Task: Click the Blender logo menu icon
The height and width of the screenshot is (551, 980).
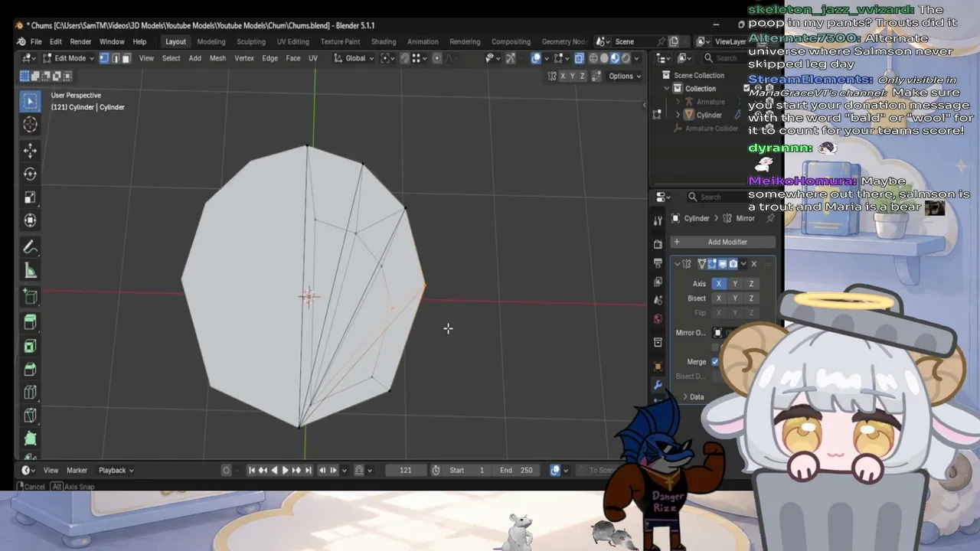Action: (21, 41)
